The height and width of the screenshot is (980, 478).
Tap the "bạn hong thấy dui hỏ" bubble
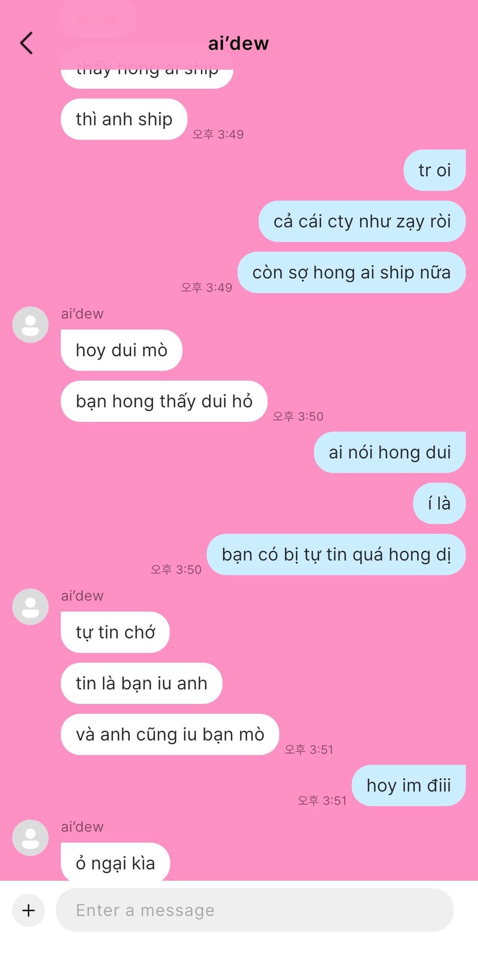pyautogui.click(x=164, y=401)
